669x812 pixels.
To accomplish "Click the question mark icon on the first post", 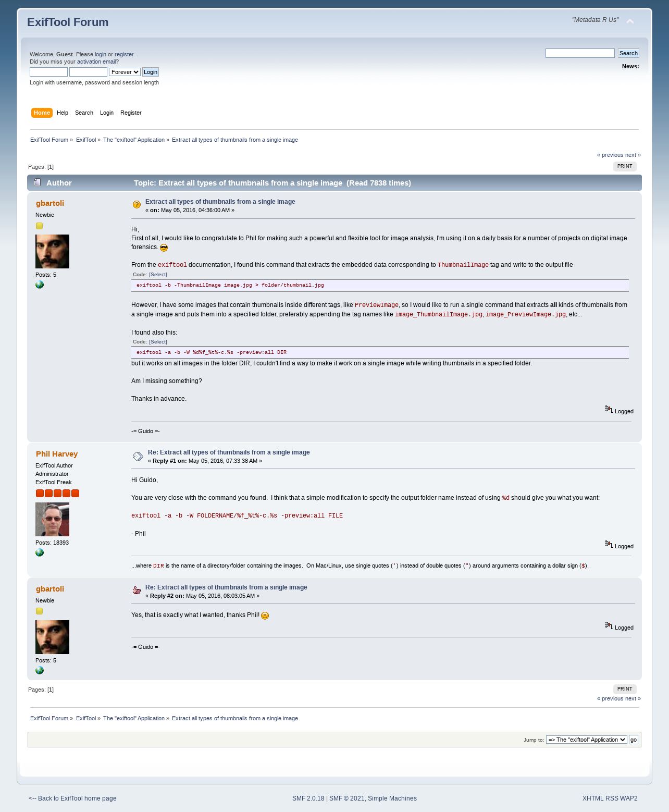I will pyautogui.click(x=137, y=205).
